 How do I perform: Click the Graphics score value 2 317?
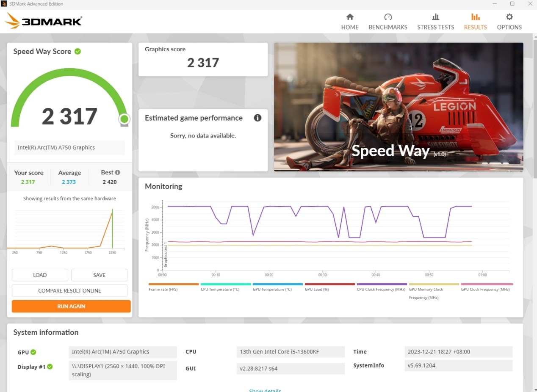pos(203,63)
